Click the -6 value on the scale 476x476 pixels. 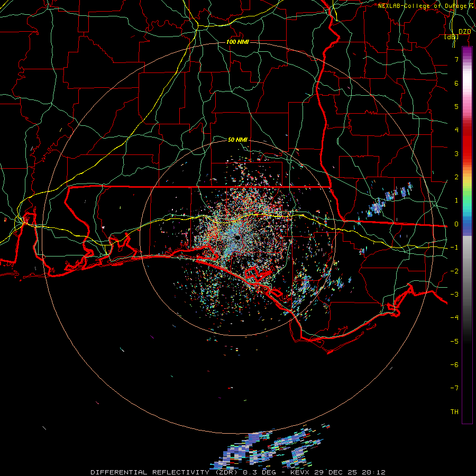(x=454, y=365)
